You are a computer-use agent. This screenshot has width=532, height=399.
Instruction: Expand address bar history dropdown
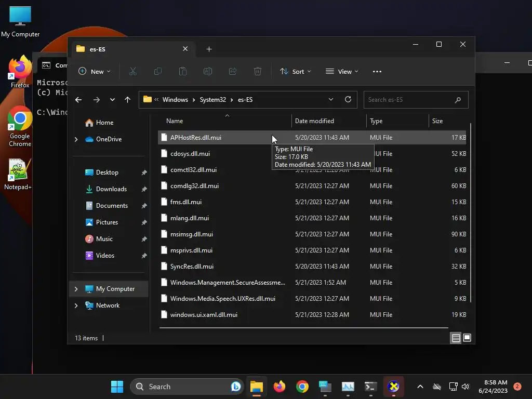pyautogui.click(x=331, y=99)
